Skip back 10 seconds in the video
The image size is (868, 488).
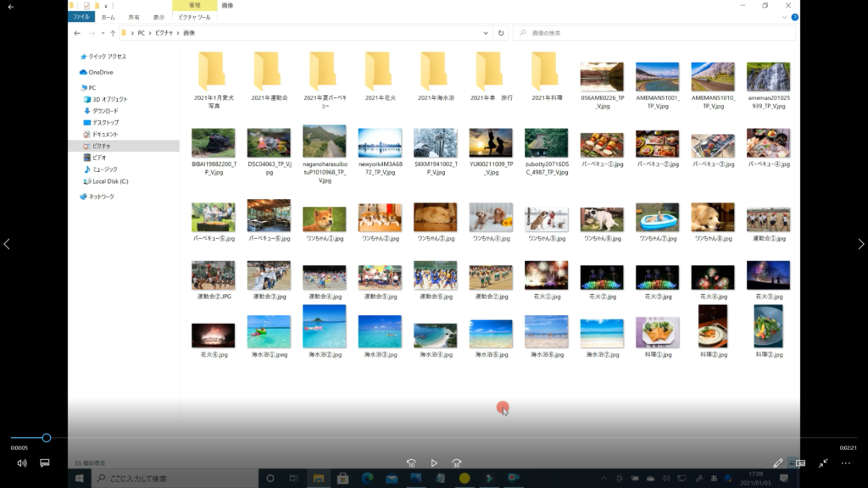pyautogui.click(x=411, y=463)
